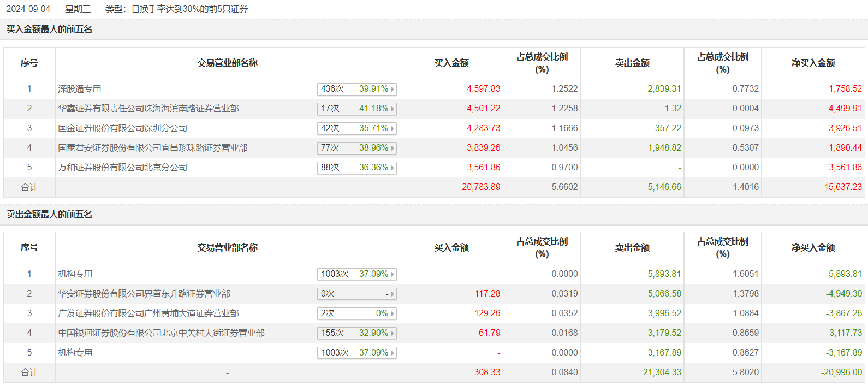Click the 卖出金额最大的前五名 section heading
Image resolution: width=868 pixels, height=385 pixels.
(50, 215)
